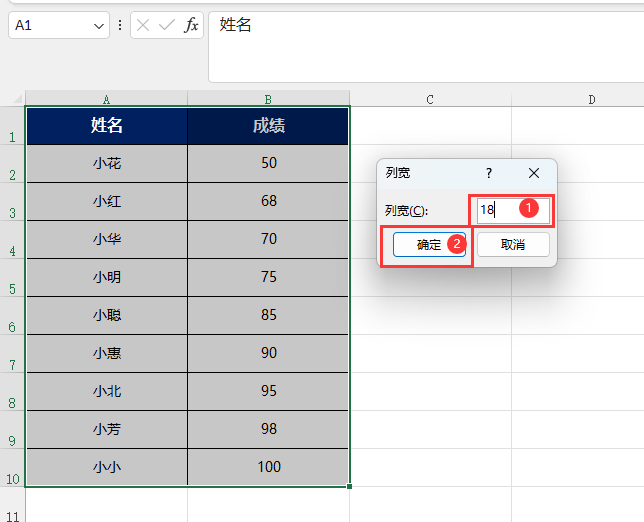Click the formula bar confirm checkmark icon
This screenshot has height=522, width=644.
(167, 25)
